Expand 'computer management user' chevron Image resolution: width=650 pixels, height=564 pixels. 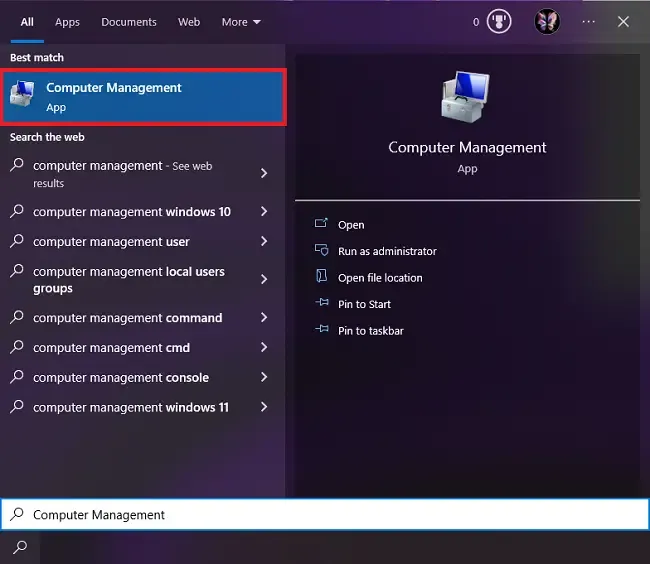264,241
